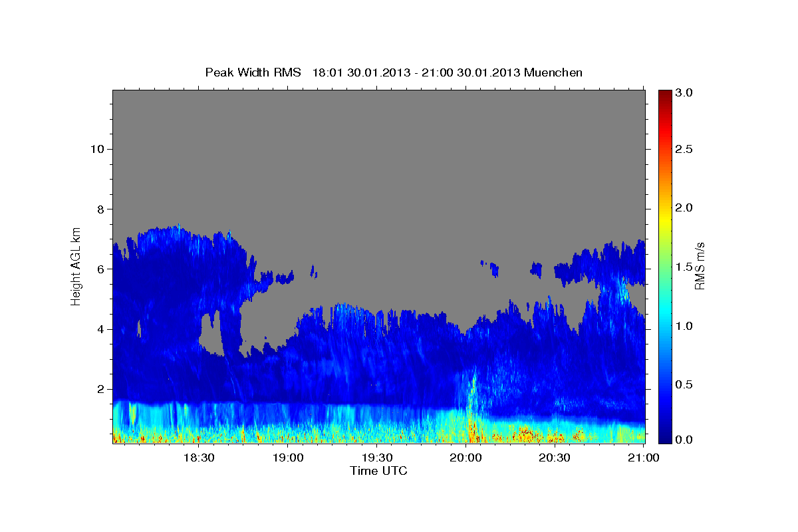This screenshot has height=532, width=798.
Task: Click the 19:30 time tick label
Action: tap(377, 458)
